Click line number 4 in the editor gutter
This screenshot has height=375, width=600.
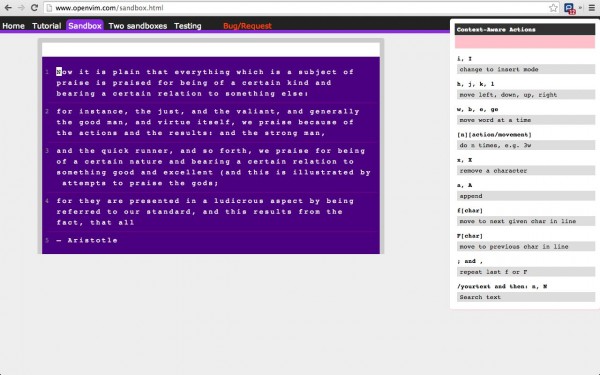pyautogui.click(x=47, y=201)
